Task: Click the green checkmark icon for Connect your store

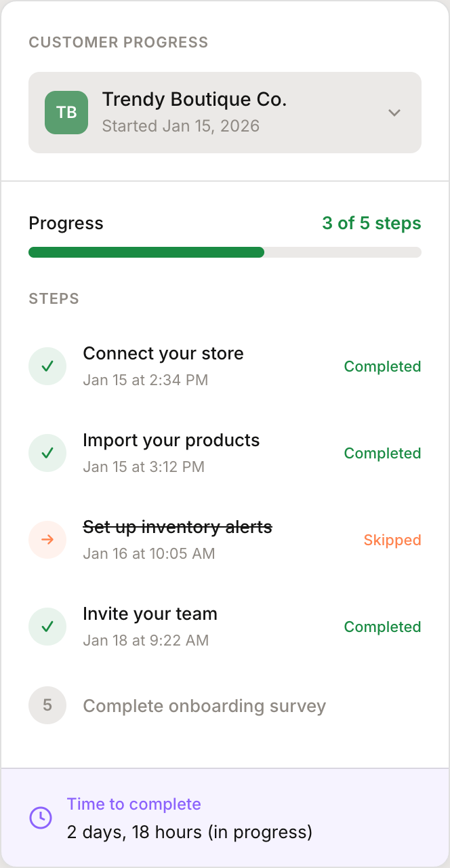Action: pos(47,366)
